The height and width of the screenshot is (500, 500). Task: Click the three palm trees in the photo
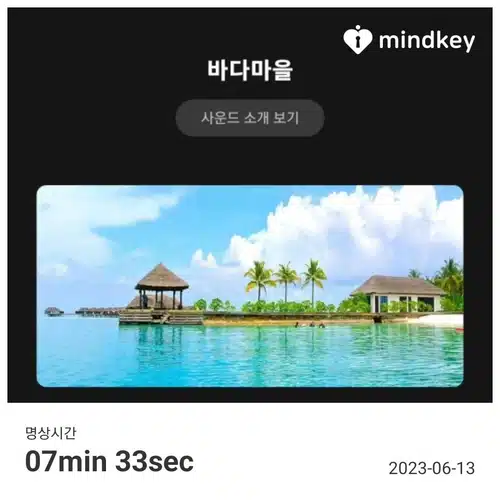pyautogui.click(x=286, y=280)
